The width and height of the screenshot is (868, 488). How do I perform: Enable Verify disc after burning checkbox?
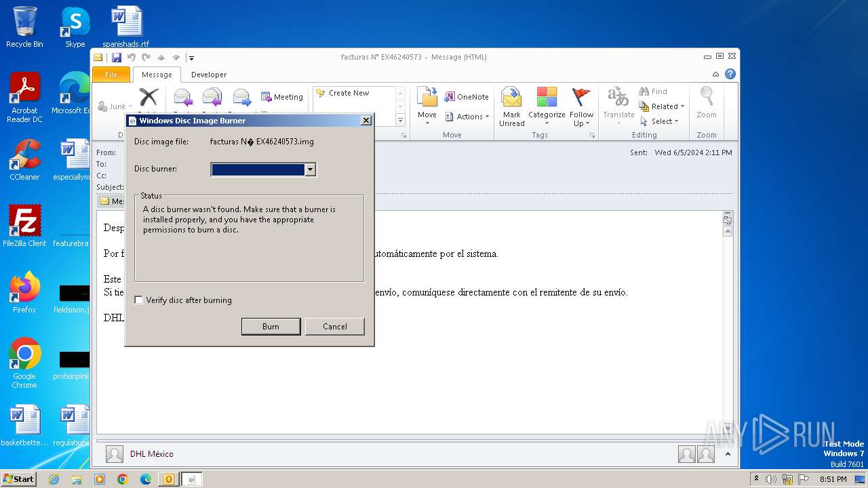138,300
